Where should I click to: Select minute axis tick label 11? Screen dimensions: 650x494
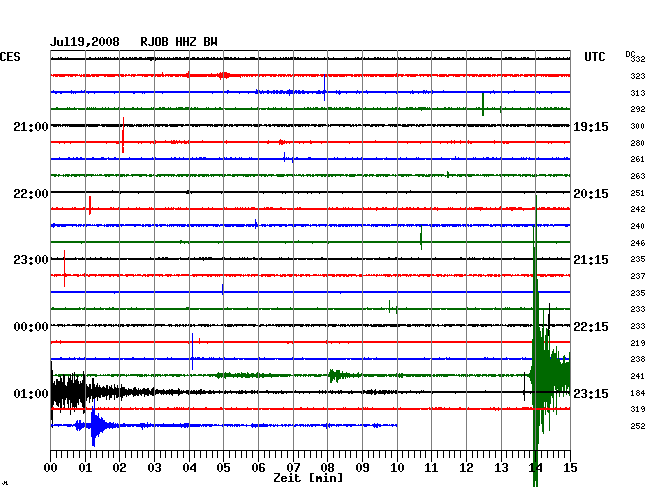[x=431, y=468]
